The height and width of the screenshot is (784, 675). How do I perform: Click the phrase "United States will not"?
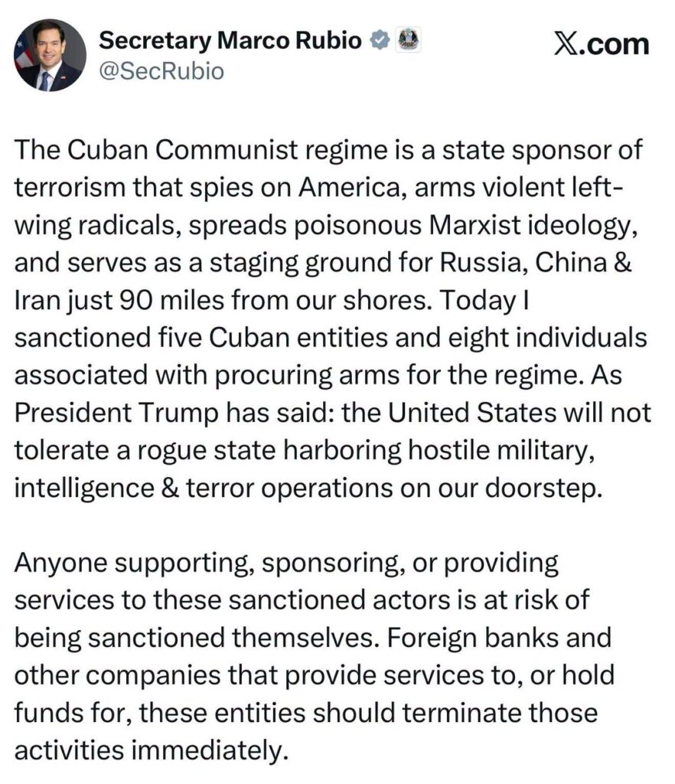[x=520, y=413]
